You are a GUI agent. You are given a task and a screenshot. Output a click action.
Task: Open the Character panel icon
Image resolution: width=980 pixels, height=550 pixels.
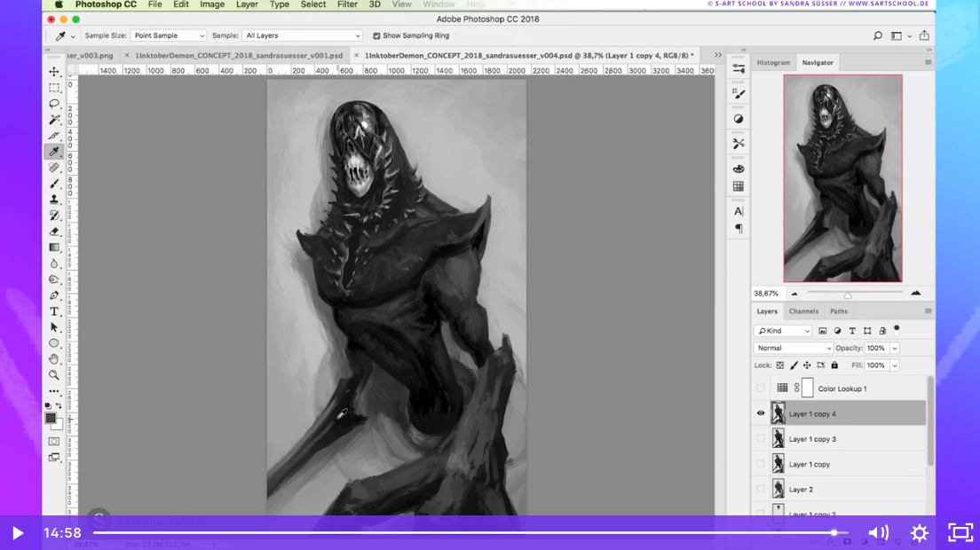(x=739, y=211)
